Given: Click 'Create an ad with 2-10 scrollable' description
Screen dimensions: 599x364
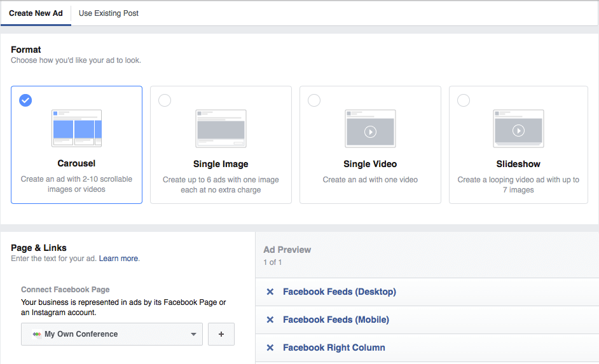Looking at the screenshot, I should (x=76, y=184).
